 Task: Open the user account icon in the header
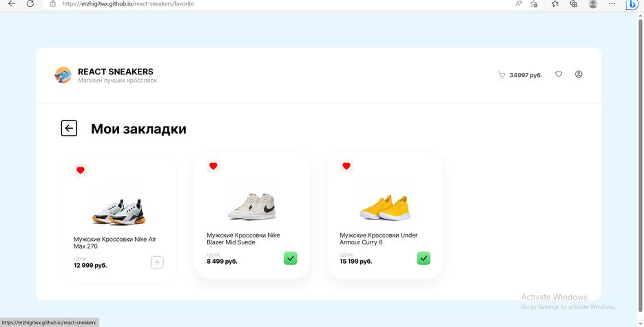pyautogui.click(x=579, y=74)
